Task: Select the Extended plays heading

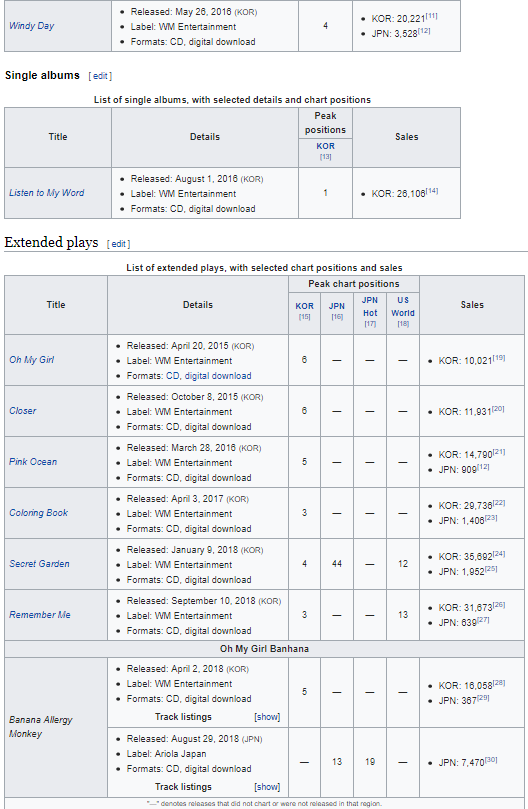Action: 51,242
